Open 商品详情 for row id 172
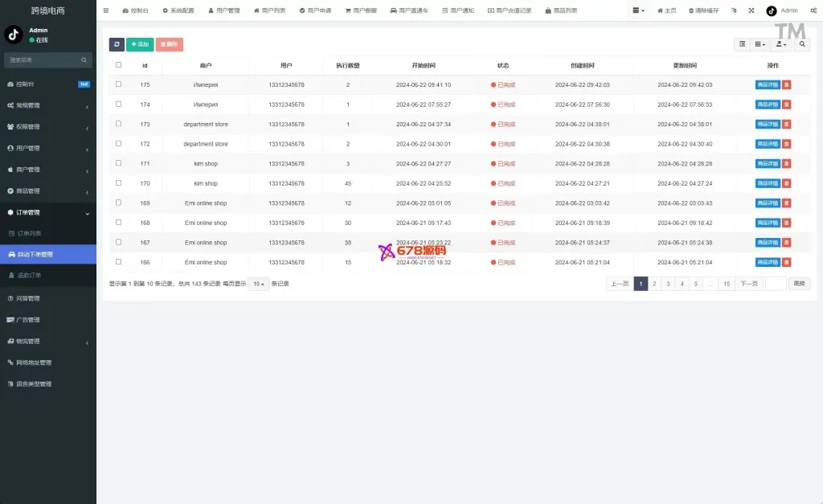 768,144
